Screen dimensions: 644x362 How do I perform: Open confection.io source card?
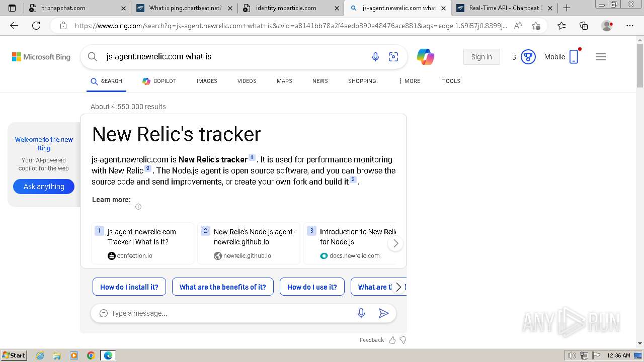point(143,243)
